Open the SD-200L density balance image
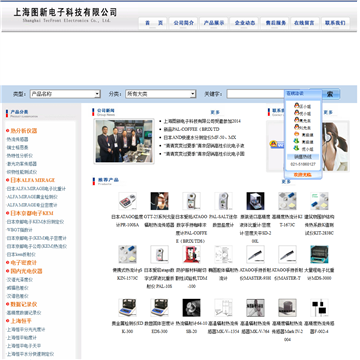The image size is (360, 360). click(x=255, y=201)
